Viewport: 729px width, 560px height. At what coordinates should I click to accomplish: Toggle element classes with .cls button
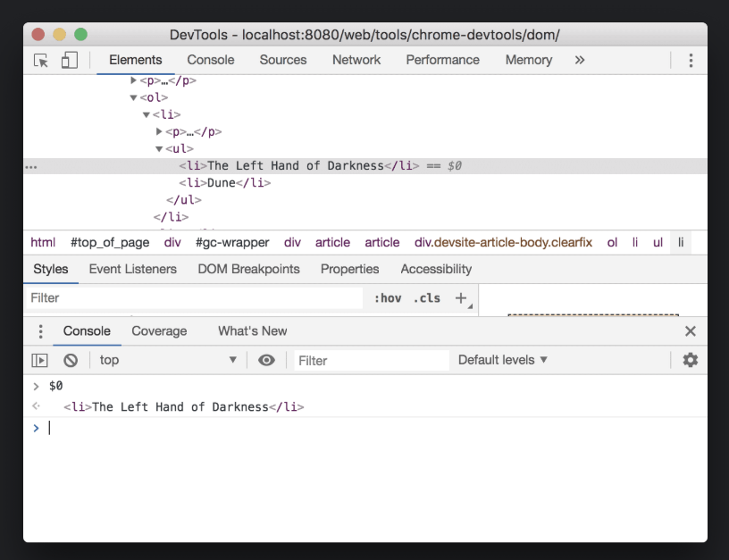click(x=427, y=297)
